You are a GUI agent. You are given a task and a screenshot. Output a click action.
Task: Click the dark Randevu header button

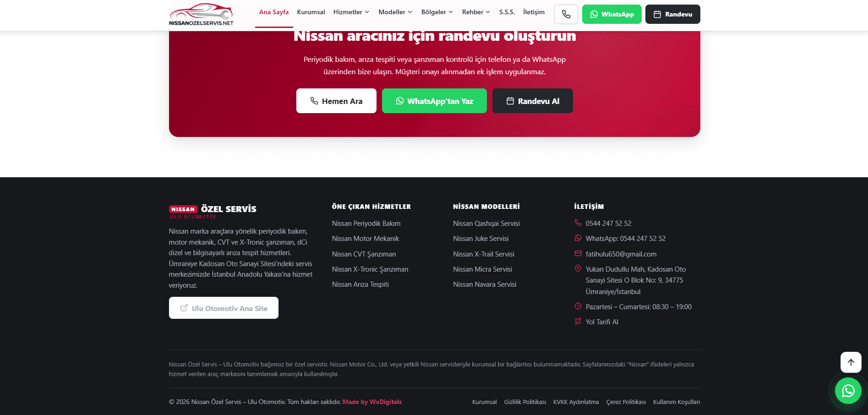coord(673,14)
